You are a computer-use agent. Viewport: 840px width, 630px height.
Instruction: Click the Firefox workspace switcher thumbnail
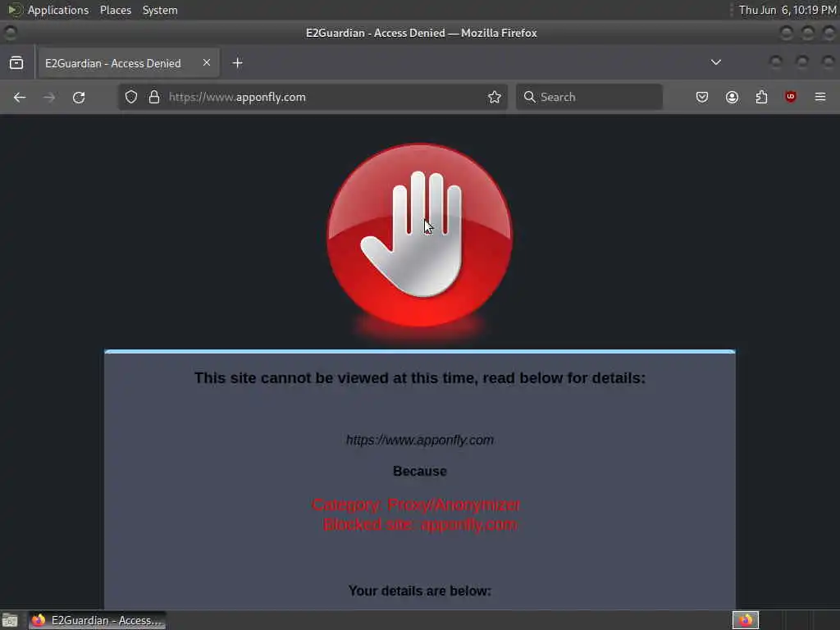[746, 620]
